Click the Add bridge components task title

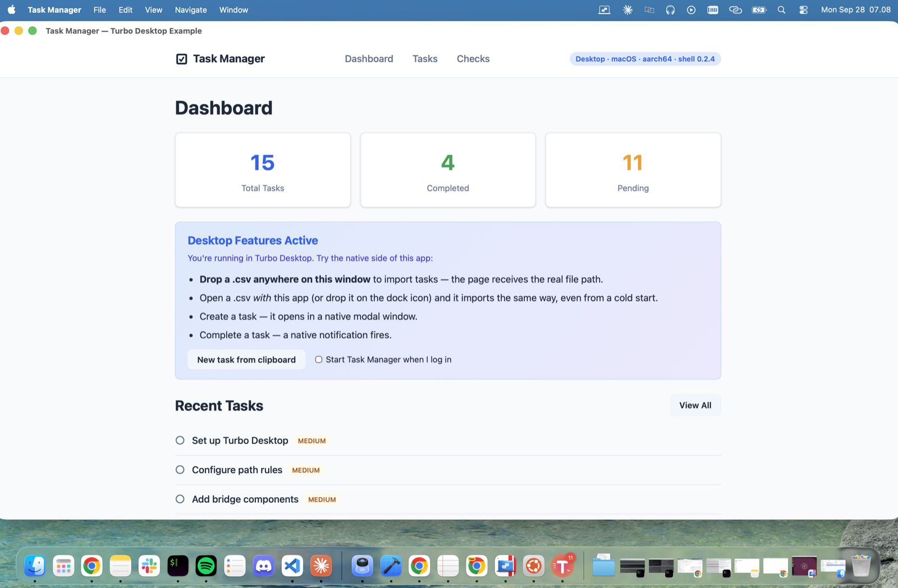(245, 499)
